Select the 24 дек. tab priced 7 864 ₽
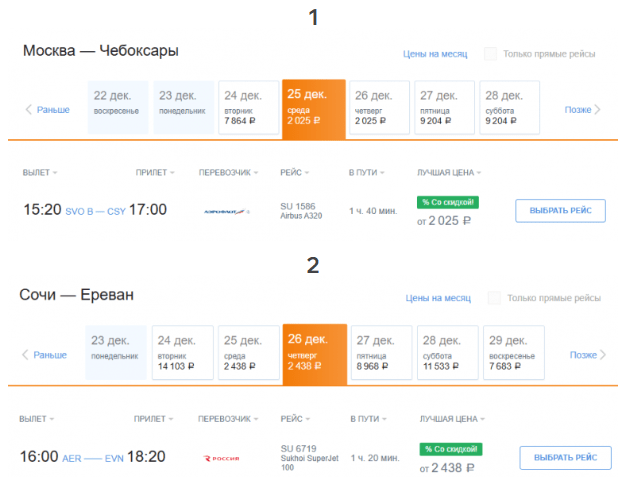 (249, 107)
